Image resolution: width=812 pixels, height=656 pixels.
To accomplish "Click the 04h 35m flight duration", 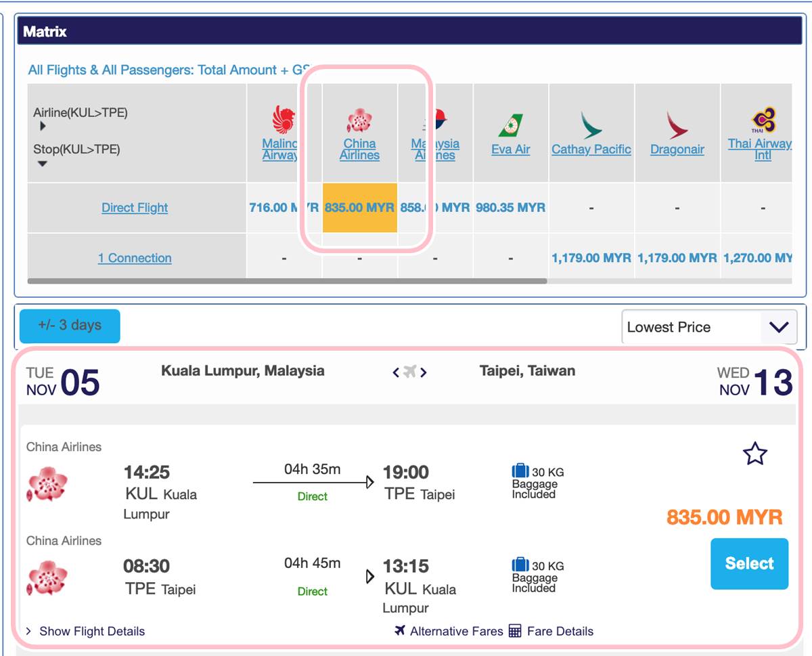I will click(x=313, y=469).
